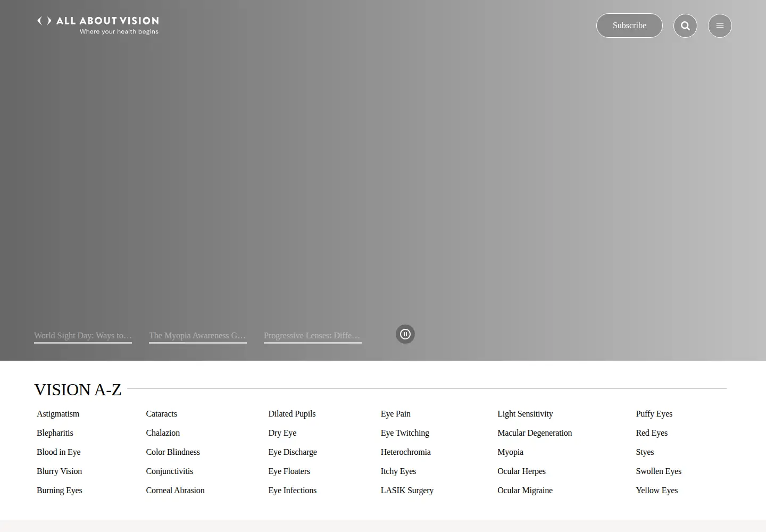Open the Ocular Herpes link

click(522, 471)
